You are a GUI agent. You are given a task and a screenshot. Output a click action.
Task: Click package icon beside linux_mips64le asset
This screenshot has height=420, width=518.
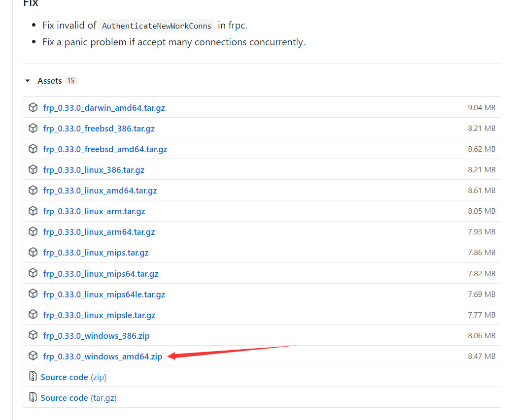click(x=33, y=293)
